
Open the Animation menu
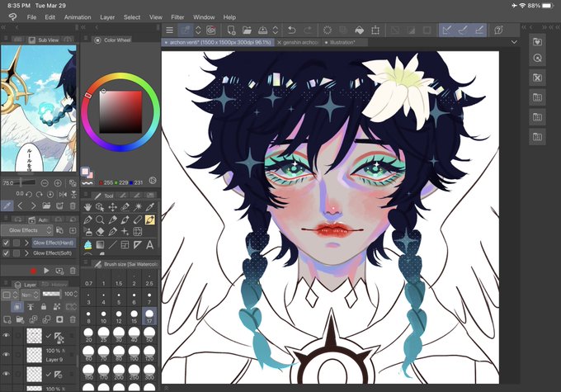(x=78, y=17)
